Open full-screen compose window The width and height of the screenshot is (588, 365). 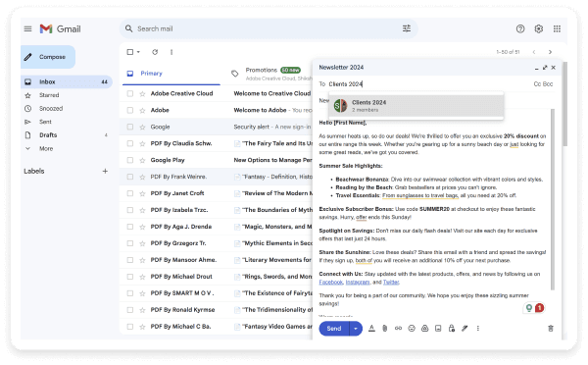click(545, 68)
